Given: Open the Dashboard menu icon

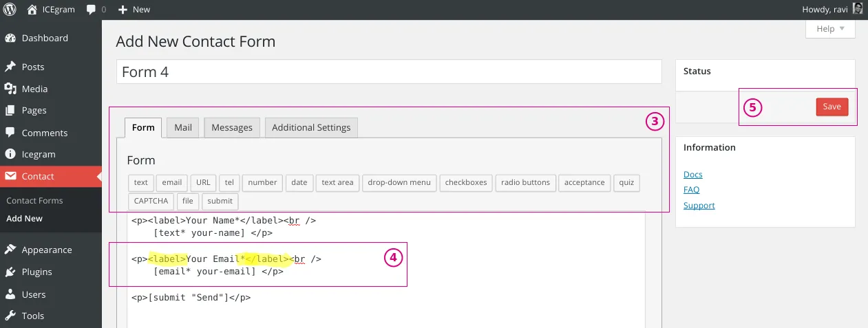Looking at the screenshot, I should [x=10, y=38].
